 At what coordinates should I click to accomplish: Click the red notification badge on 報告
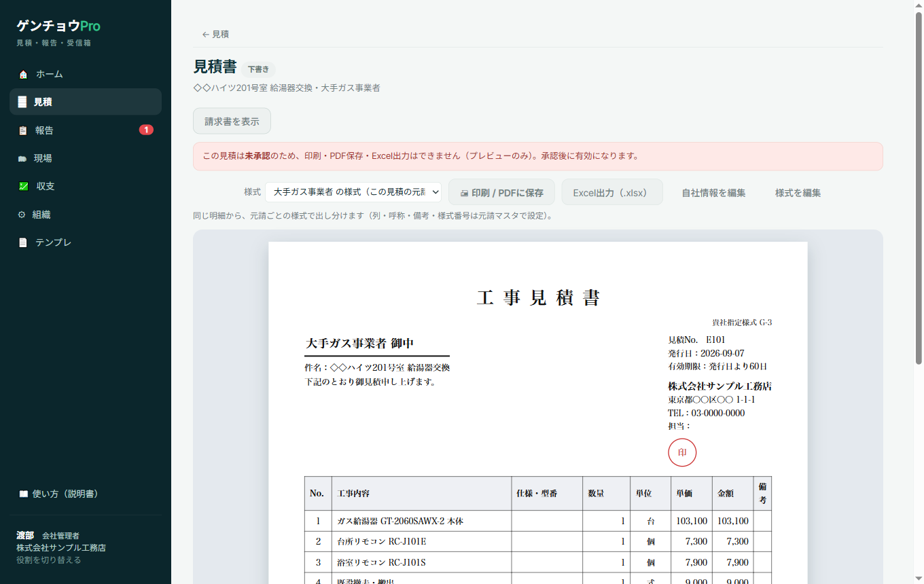146,130
